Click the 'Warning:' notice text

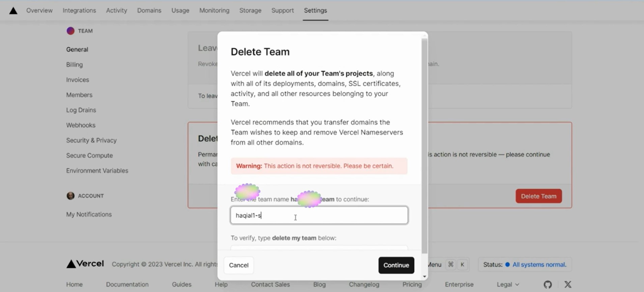[x=249, y=166]
